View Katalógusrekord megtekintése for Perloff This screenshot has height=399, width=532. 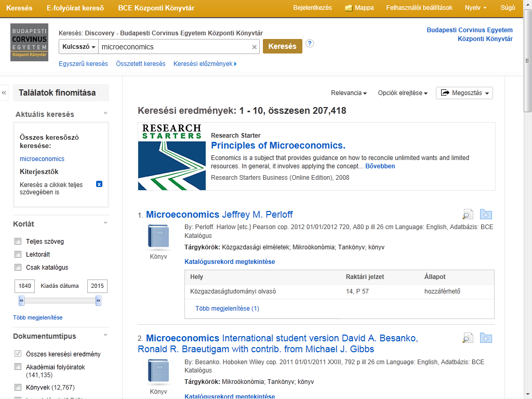230,262
